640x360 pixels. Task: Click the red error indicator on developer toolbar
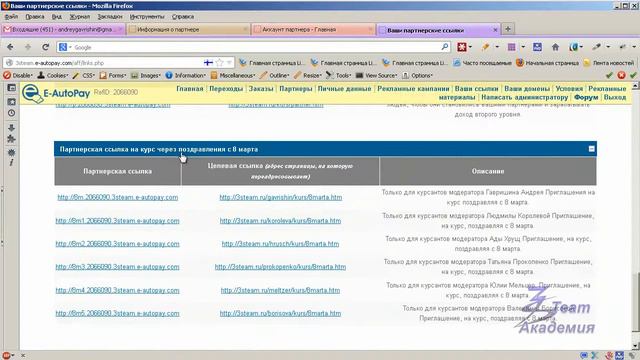coord(621,75)
